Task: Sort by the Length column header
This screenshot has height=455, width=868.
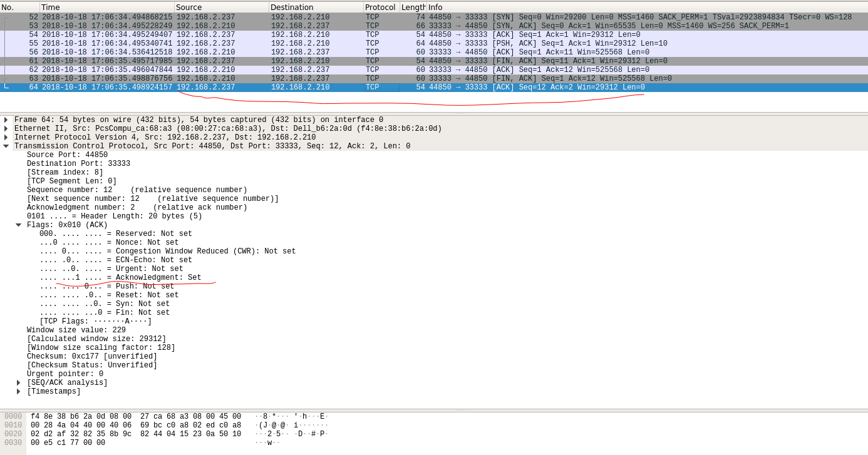Action: (413, 8)
